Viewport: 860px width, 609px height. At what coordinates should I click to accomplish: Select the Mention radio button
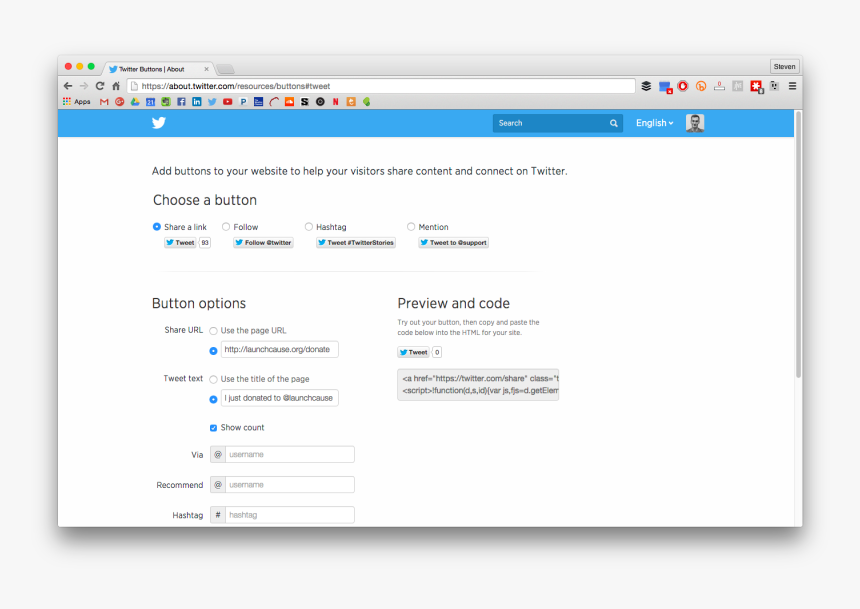(411, 227)
